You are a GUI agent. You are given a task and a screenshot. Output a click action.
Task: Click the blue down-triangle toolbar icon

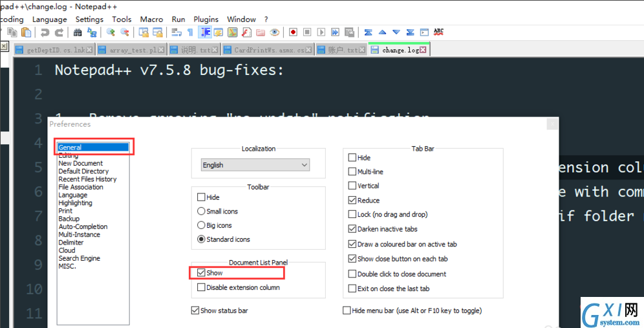point(396,32)
